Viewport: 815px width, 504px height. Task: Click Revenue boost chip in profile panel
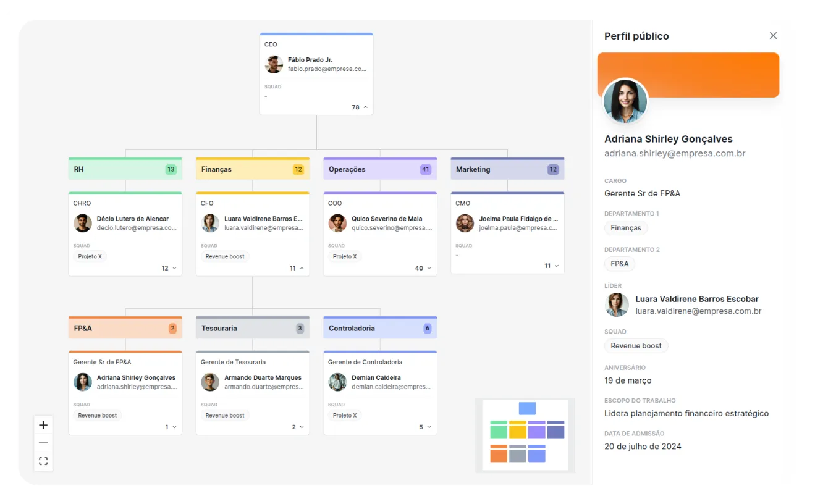click(x=636, y=346)
